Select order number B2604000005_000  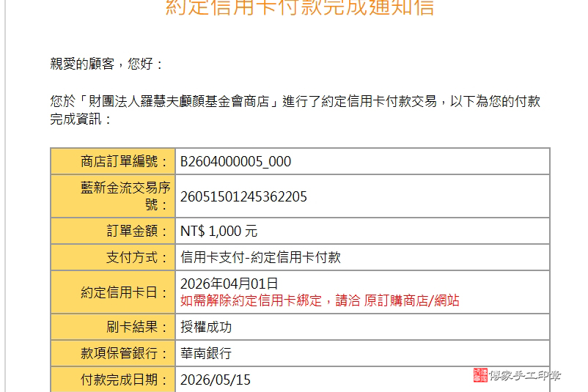coord(235,161)
